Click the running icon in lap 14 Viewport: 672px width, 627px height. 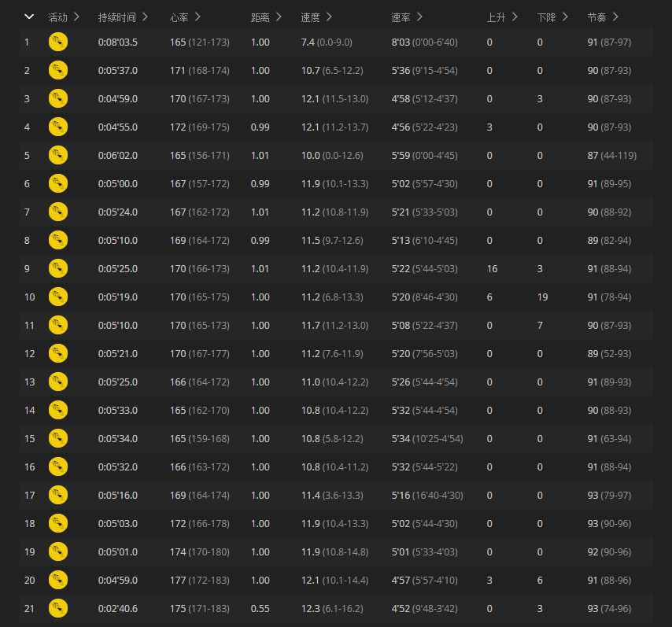(x=58, y=410)
